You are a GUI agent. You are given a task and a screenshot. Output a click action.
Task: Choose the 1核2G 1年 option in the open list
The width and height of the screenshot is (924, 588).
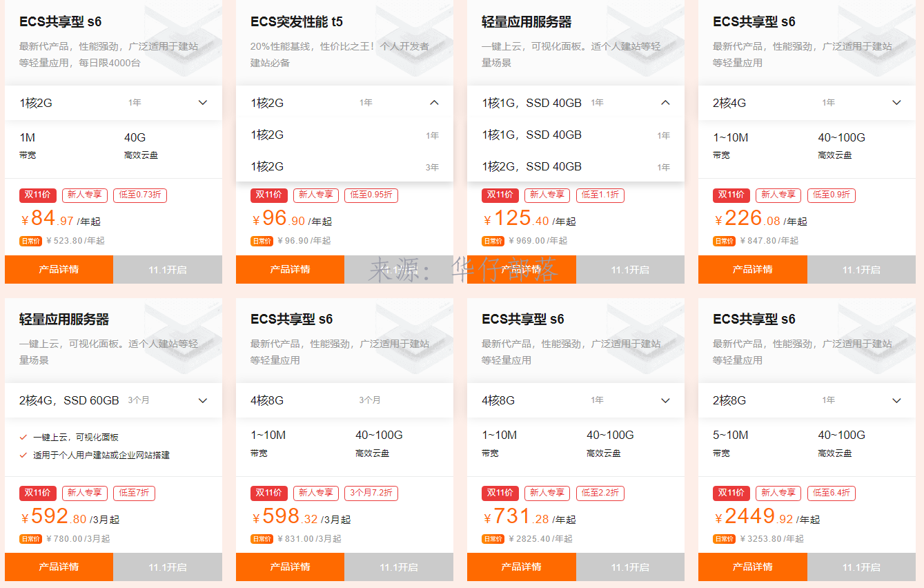[x=344, y=135]
